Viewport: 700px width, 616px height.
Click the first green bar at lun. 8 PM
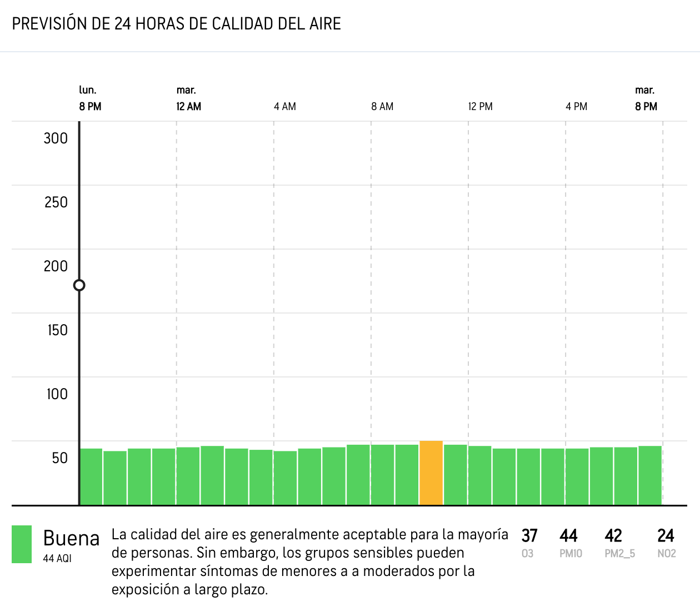point(91,476)
